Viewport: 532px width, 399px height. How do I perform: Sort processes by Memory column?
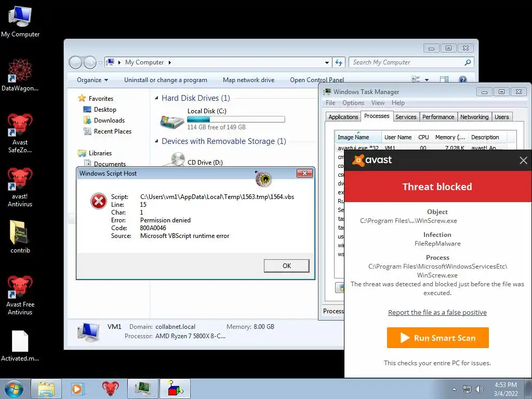pyautogui.click(x=450, y=137)
